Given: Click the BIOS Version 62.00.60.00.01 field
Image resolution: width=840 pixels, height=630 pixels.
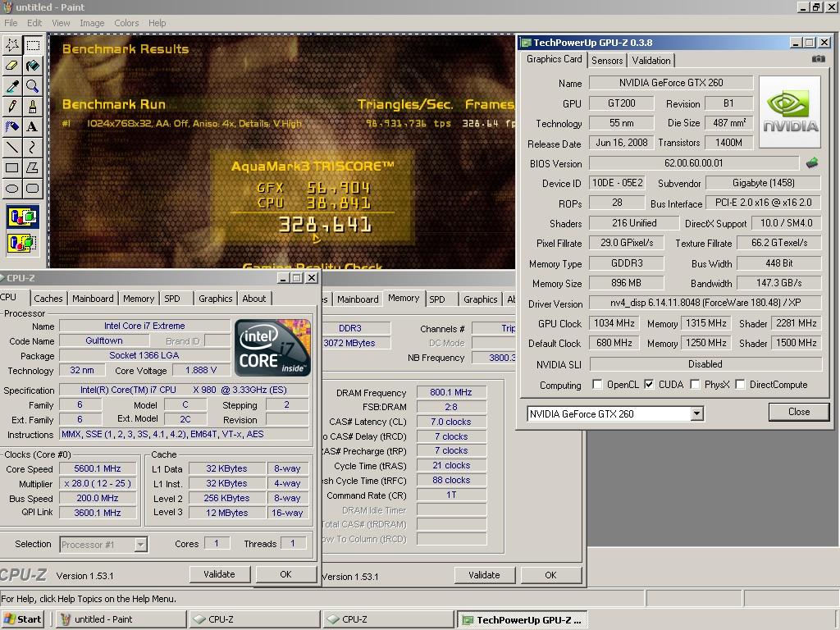Looking at the screenshot, I should tap(693, 163).
